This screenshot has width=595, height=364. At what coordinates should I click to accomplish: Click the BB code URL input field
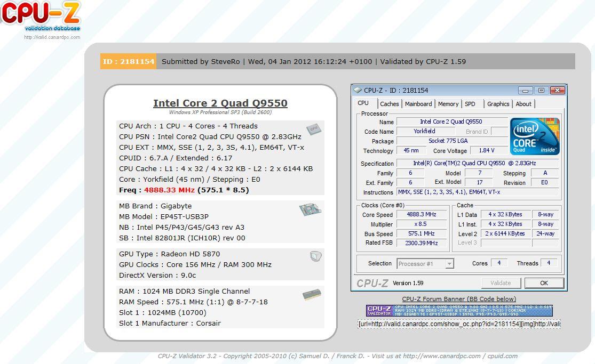coord(459,324)
